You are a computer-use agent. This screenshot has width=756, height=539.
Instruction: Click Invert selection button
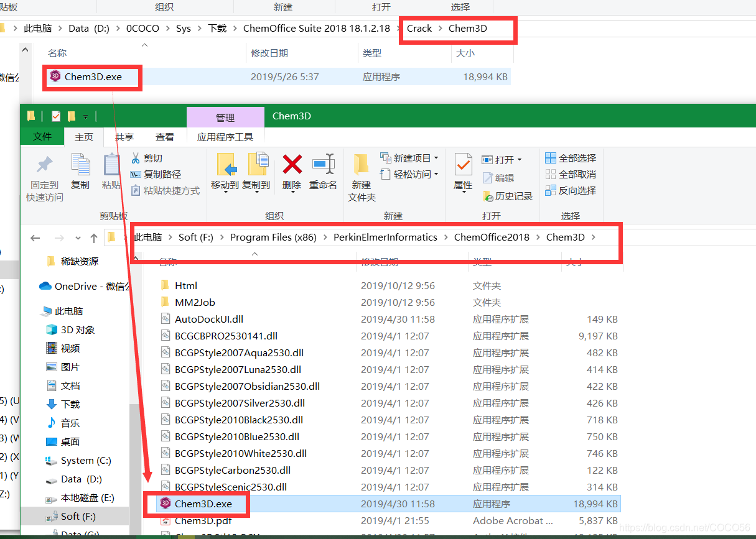coord(571,190)
